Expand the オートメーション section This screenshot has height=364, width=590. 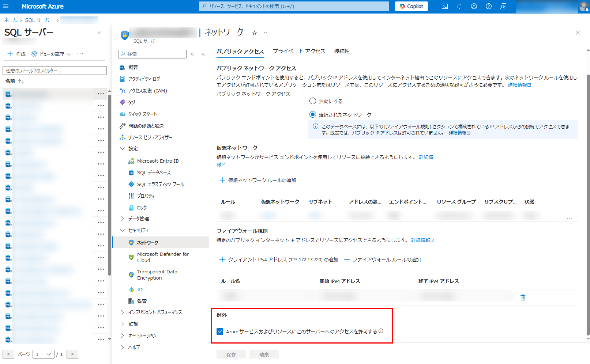coord(123,336)
